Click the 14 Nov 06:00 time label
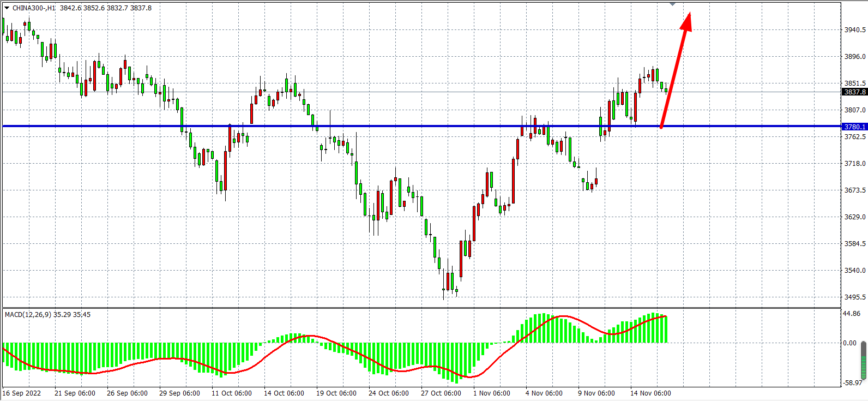Viewport: 868px width, 401px height. coord(650,393)
